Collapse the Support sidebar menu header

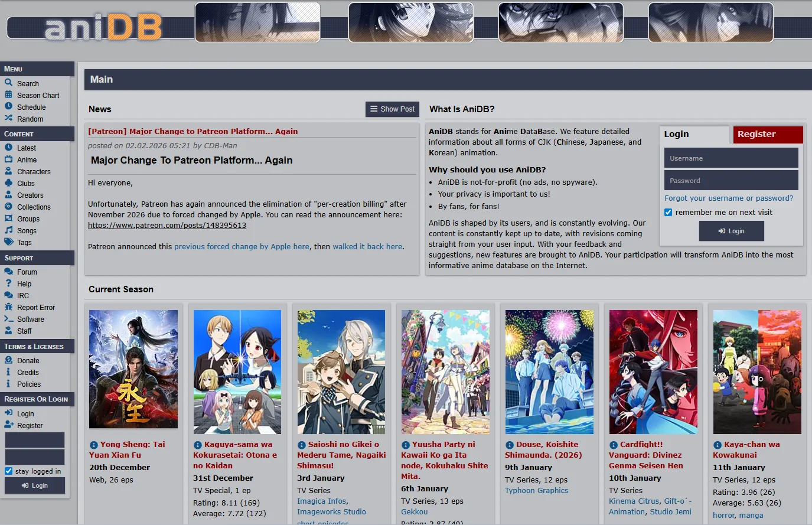pyautogui.click(x=37, y=258)
